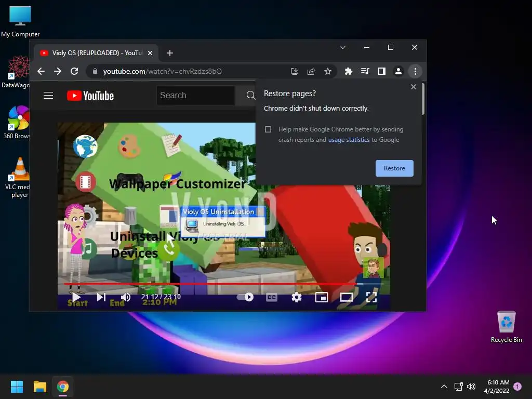
Task: Click the site lock icon in address bar
Action: [95, 71]
